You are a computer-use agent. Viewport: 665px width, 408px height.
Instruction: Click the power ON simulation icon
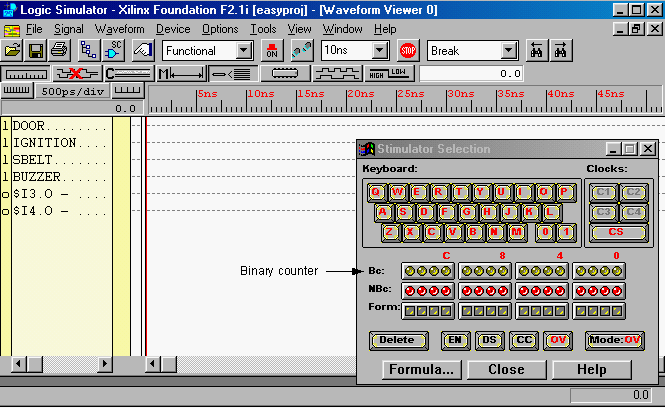coord(272,50)
